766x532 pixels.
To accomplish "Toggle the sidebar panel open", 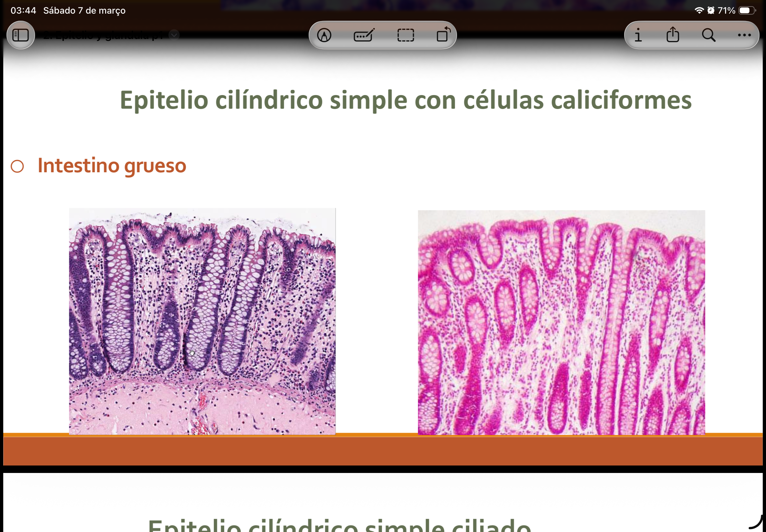I will (x=21, y=35).
